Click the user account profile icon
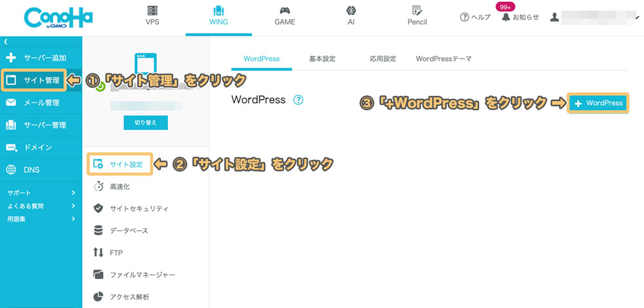 point(554,17)
